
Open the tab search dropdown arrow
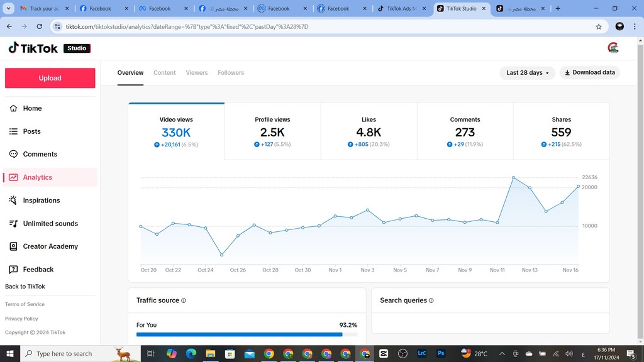8,9
